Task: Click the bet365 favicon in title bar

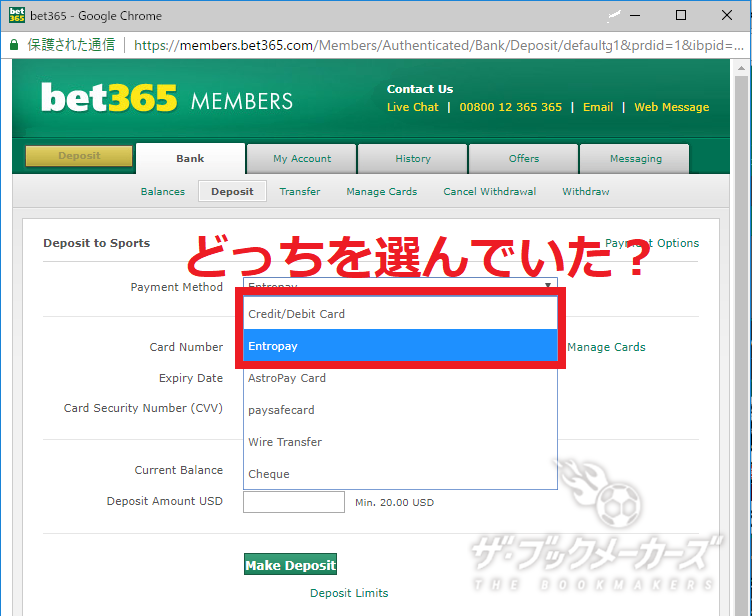Action: (x=16, y=15)
